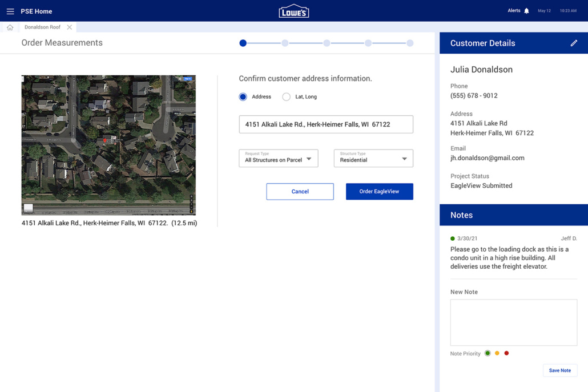Click the Lowe's logo

tap(293, 11)
